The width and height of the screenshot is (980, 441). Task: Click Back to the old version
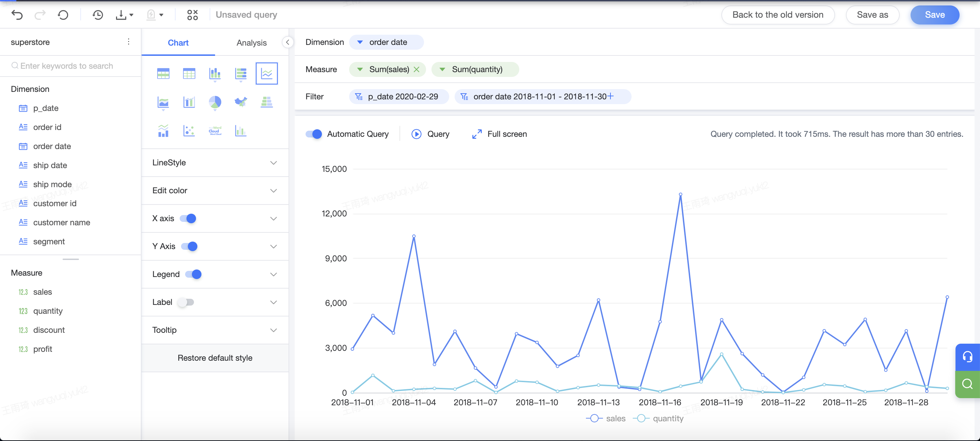tap(778, 15)
